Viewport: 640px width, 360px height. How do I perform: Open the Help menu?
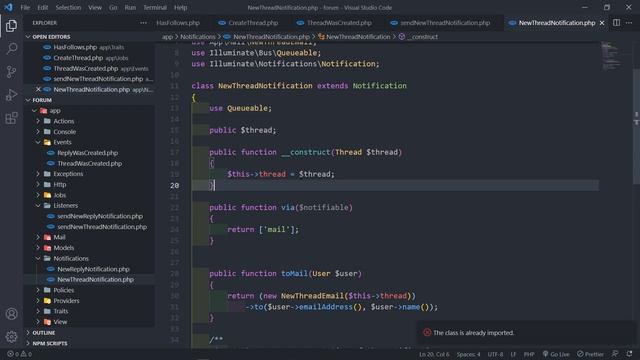point(180,7)
